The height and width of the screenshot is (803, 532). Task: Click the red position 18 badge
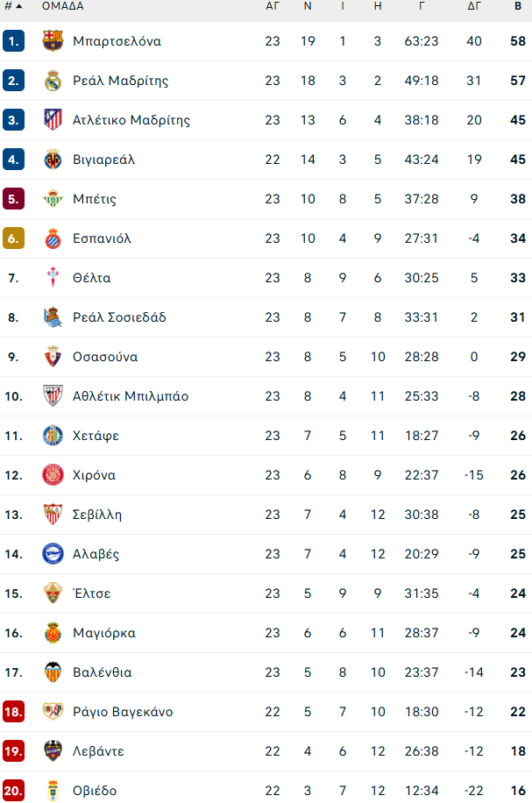coord(13,712)
